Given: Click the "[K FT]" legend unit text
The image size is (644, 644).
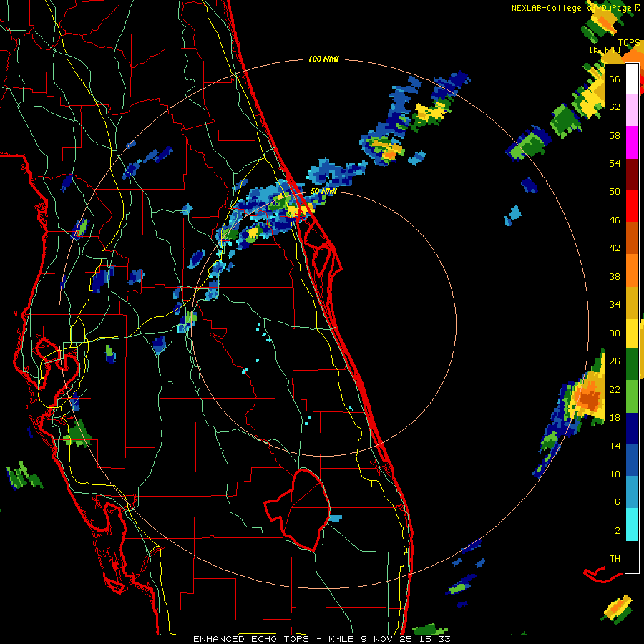Looking at the screenshot, I should [605, 49].
